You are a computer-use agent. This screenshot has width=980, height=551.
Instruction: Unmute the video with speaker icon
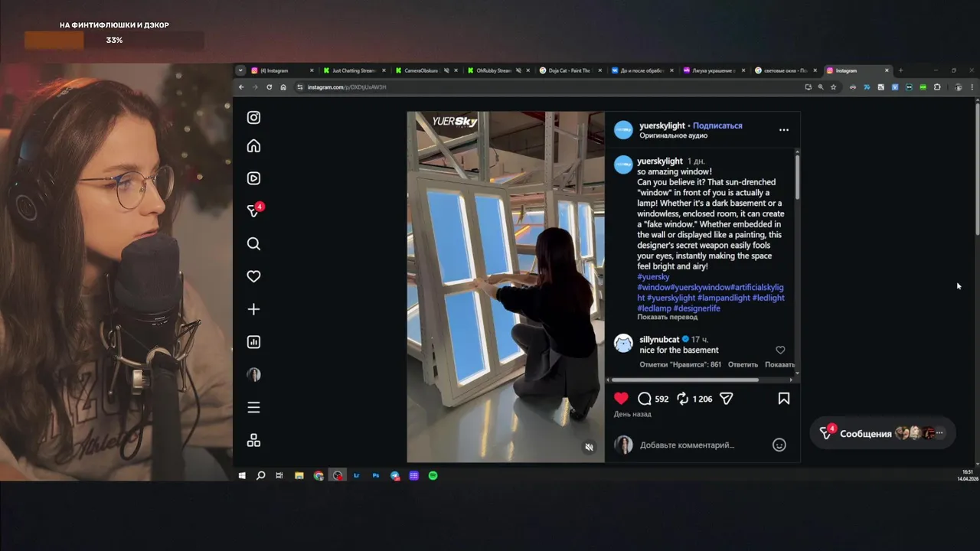(x=589, y=447)
